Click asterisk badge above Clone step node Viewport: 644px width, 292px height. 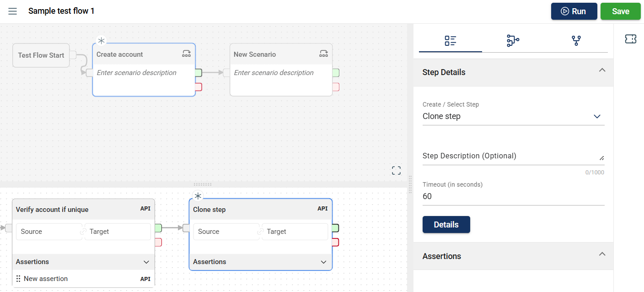point(198,196)
